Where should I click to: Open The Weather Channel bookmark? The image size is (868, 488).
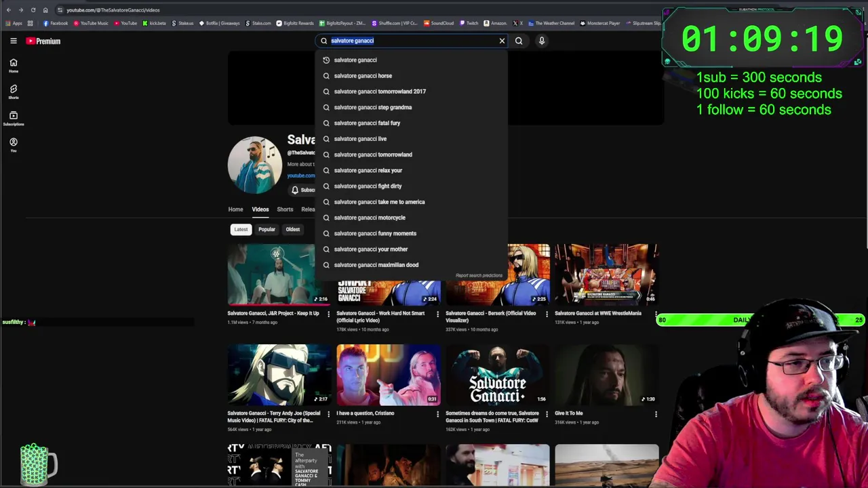tap(551, 23)
